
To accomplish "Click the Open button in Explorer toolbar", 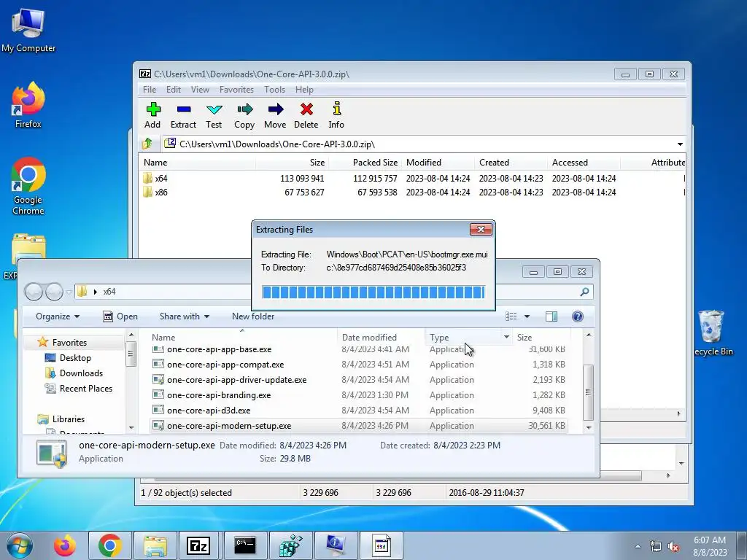I will pos(120,316).
